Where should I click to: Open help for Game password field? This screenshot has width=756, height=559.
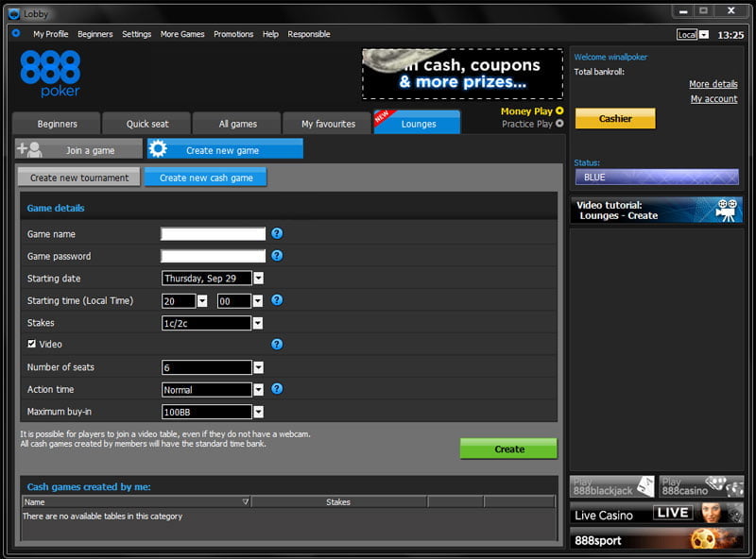point(277,256)
